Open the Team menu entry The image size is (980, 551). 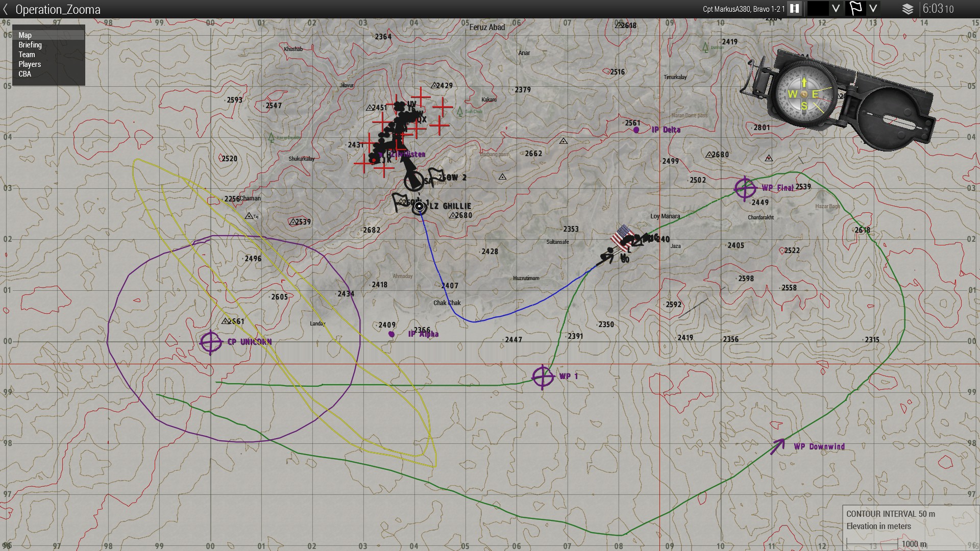coord(27,55)
